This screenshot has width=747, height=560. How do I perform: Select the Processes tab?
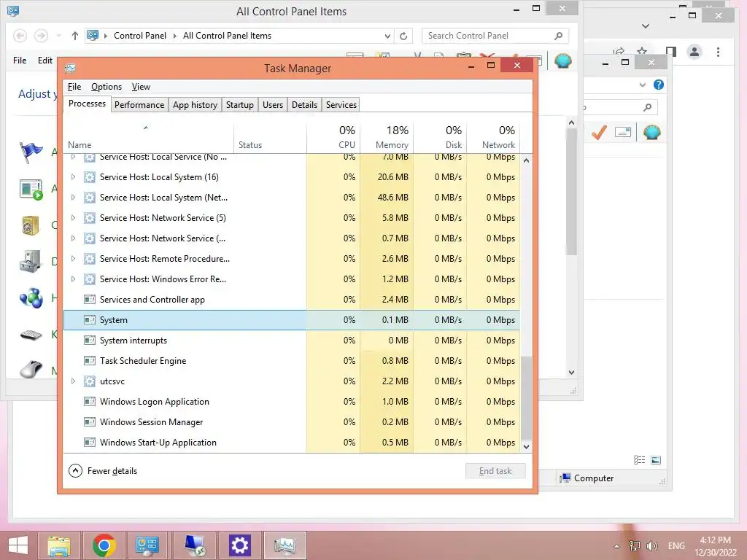[88, 104]
